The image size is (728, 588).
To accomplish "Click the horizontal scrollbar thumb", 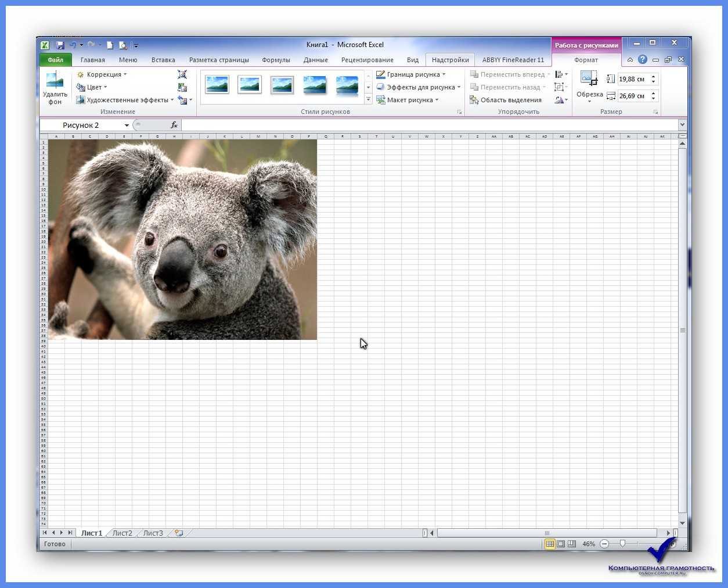I will pyautogui.click(x=547, y=533).
